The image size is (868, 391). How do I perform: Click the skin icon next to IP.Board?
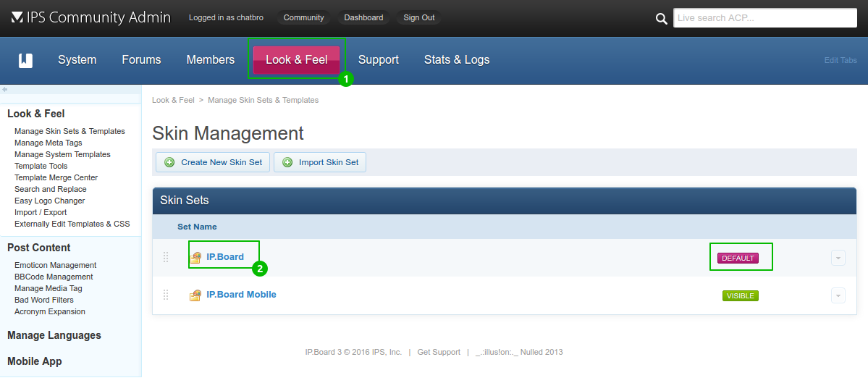tap(195, 257)
